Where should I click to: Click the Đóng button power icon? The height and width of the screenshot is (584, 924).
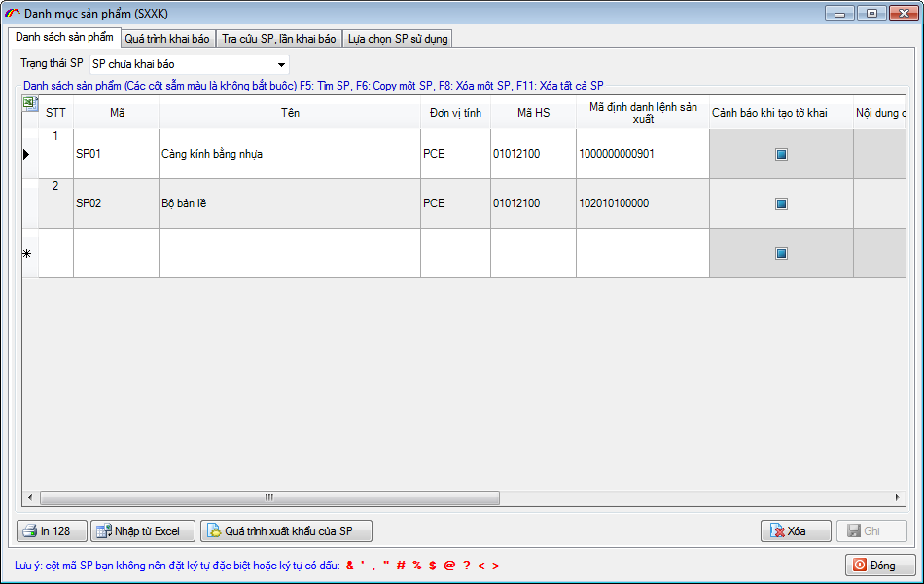(860, 565)
